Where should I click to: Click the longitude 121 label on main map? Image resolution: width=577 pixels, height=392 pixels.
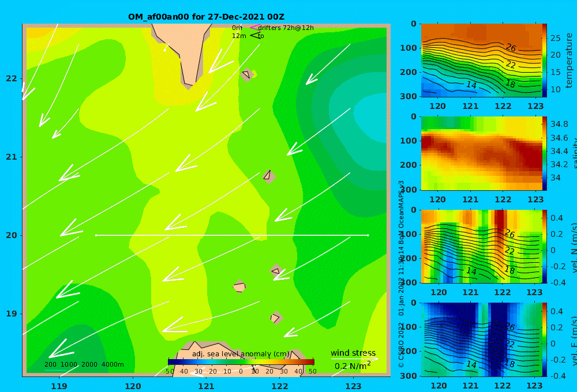click(206, 386)
